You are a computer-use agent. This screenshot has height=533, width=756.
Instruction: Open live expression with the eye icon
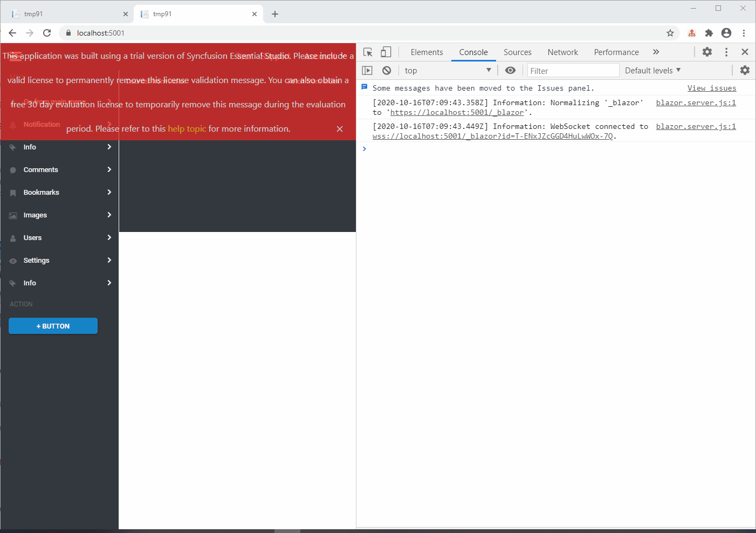coord(510,71)
